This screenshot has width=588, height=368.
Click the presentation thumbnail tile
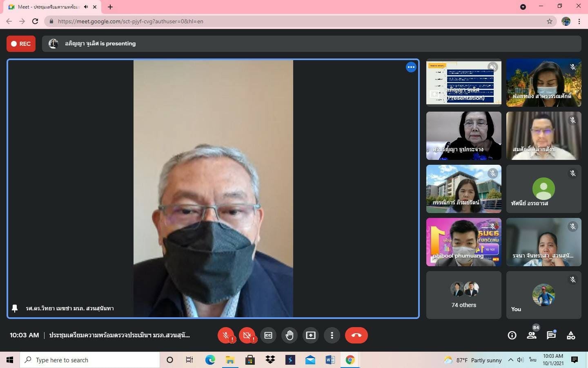click(463, 83)
